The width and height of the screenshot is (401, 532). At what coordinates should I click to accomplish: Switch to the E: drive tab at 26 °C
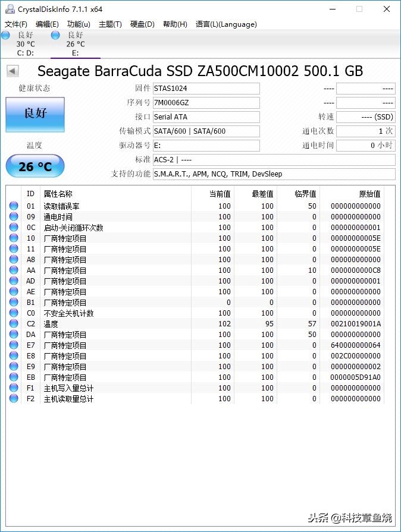[76, 44]
